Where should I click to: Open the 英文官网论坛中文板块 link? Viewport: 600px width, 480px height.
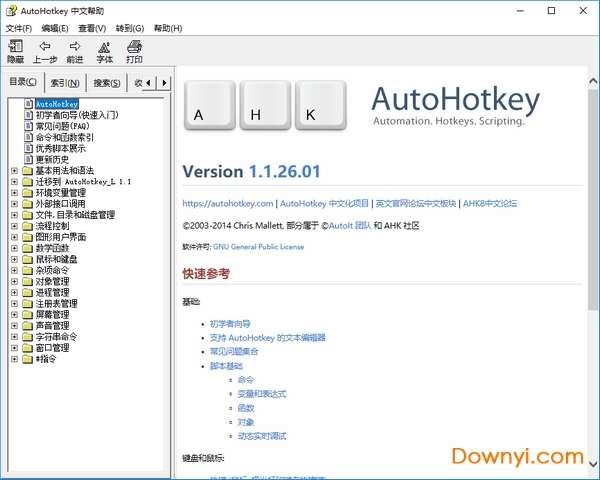[x=416, y=203]
